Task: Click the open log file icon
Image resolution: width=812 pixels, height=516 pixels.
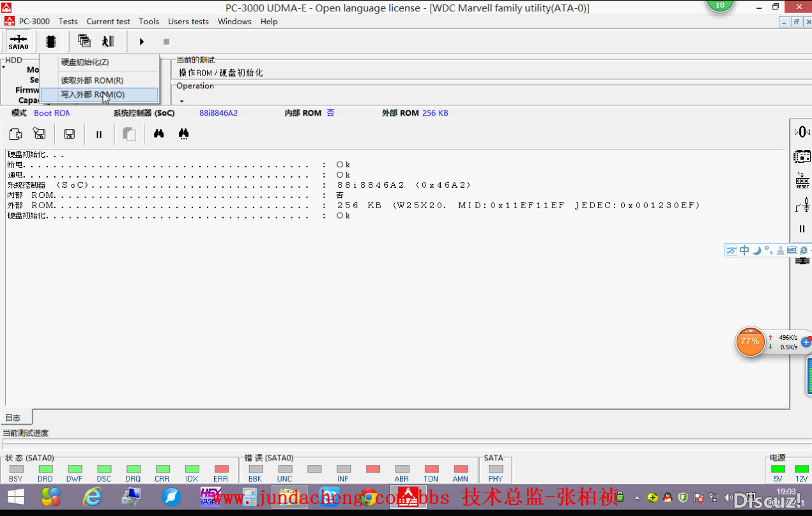Action: click(x=16, y=134)
